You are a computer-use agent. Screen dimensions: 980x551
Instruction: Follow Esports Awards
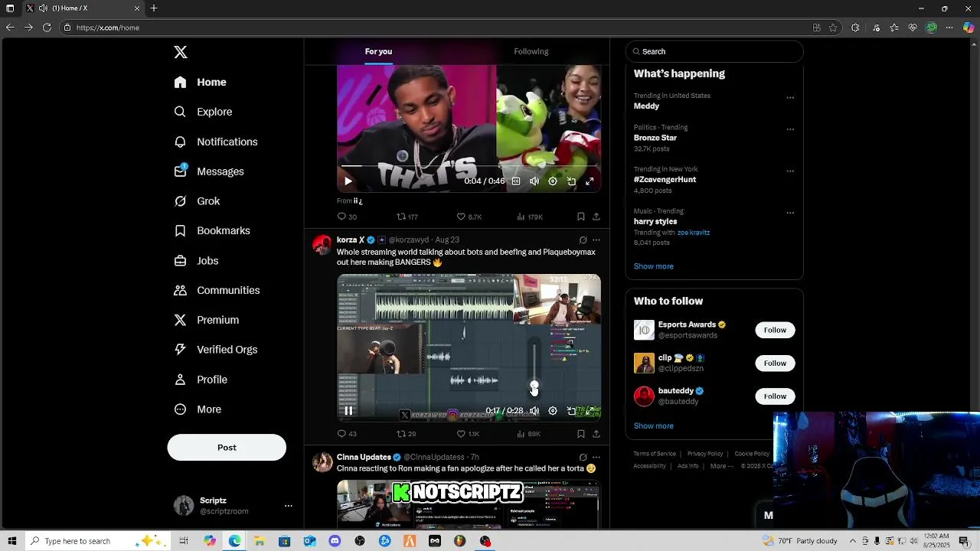coord(775,330)
